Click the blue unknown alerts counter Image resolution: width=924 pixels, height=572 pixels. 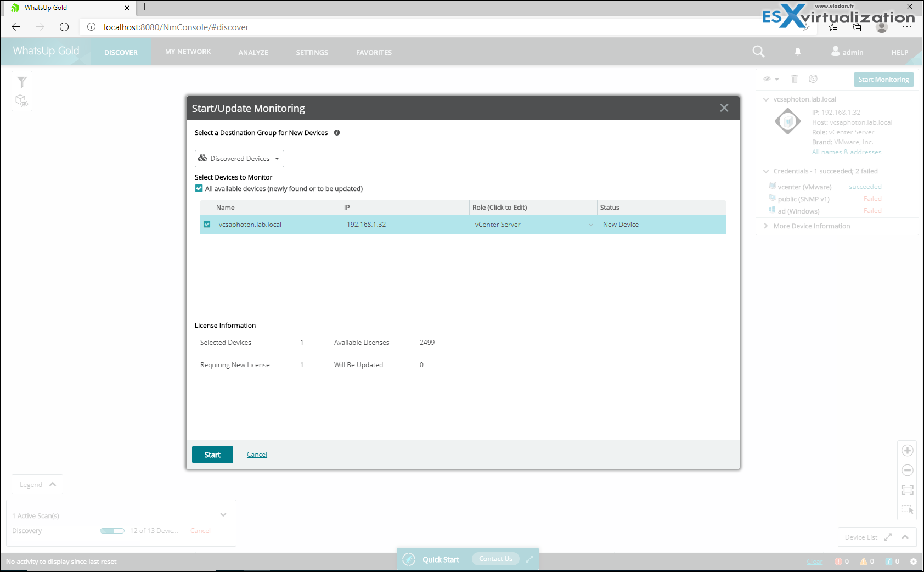click(x=892, y=562)
